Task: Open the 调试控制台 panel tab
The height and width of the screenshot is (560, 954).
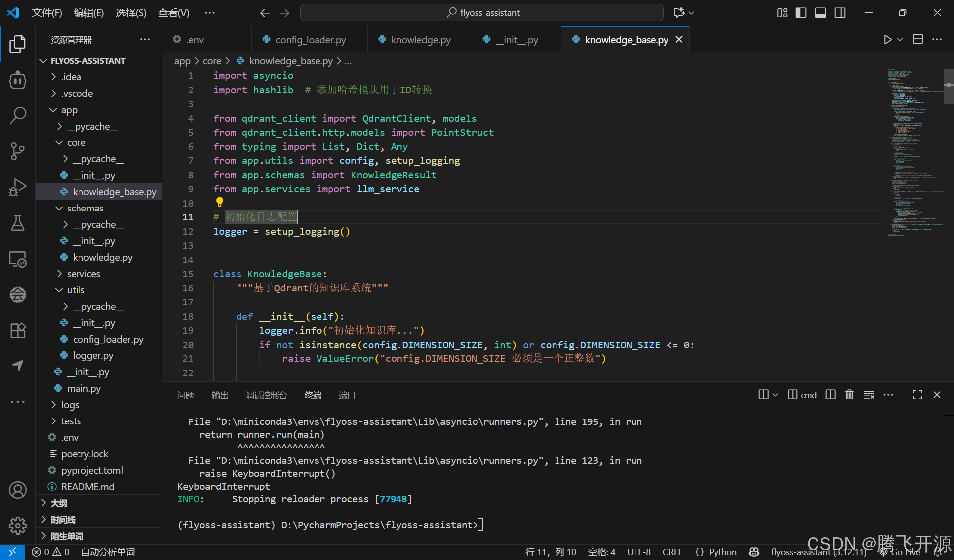Action: coord(266,395)
